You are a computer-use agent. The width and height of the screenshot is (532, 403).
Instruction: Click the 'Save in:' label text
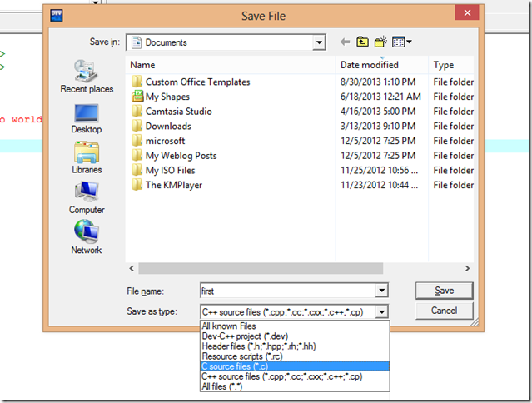click(105, 42)
